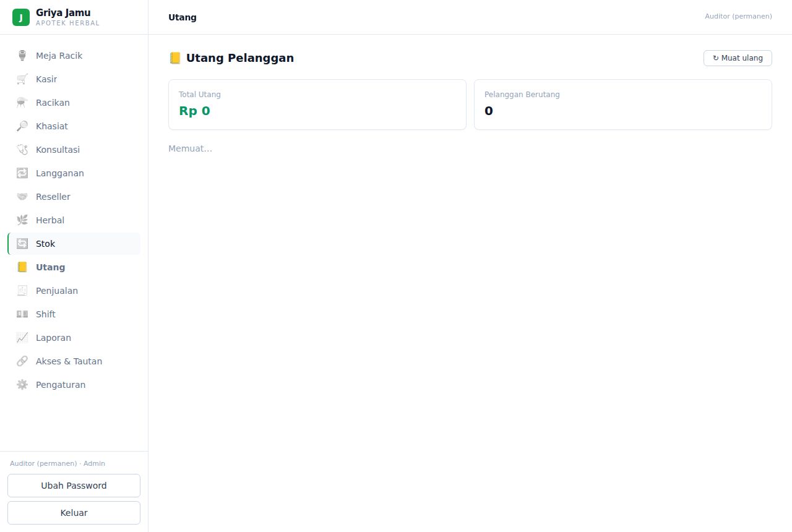Open the Penjualan menu item

tap(74, 291)
